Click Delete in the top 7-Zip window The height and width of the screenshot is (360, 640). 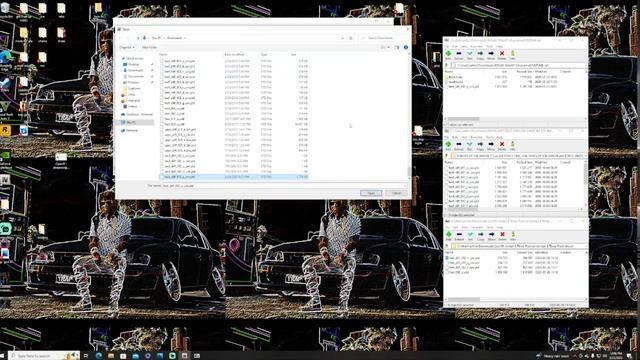point(502,55)
